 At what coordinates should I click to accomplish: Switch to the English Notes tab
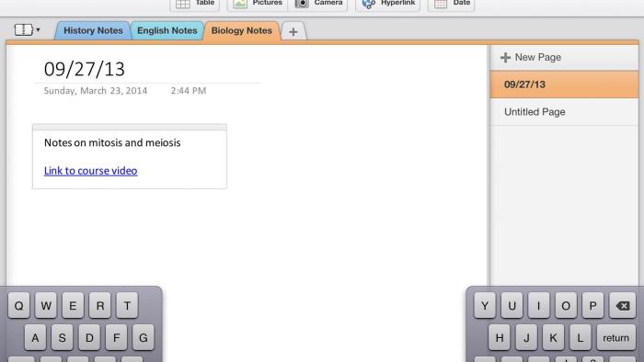click(167, 30)
